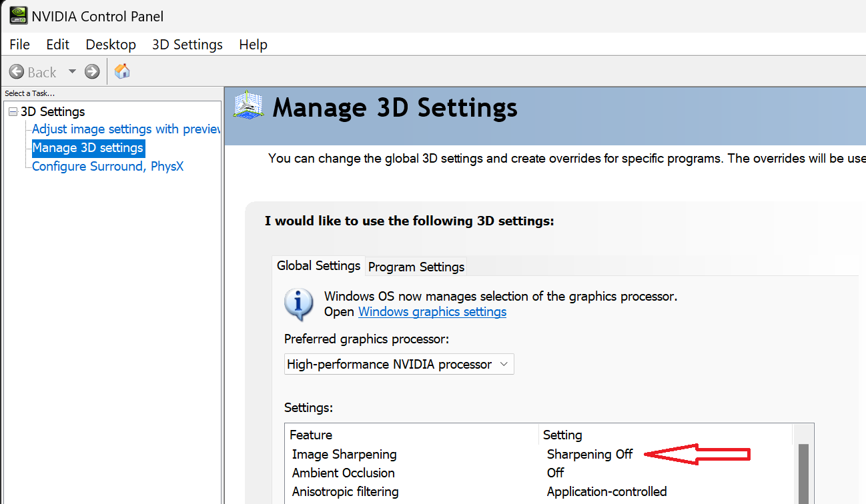Select the Image Sharpening setting row
This screenshot has height=504, width=866.
541,454
